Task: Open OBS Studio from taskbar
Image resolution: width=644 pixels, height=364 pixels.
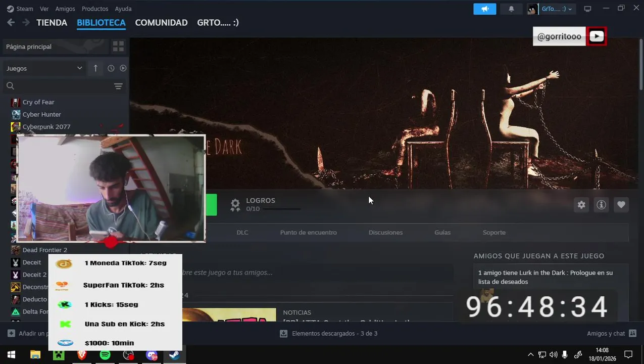Action: tap(128, 355)
